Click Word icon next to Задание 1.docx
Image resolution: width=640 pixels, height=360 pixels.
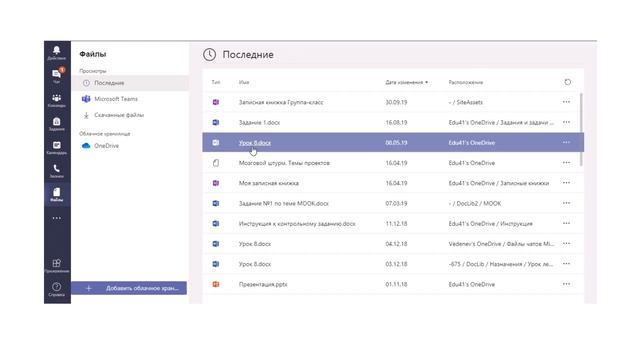click(216, 122)
